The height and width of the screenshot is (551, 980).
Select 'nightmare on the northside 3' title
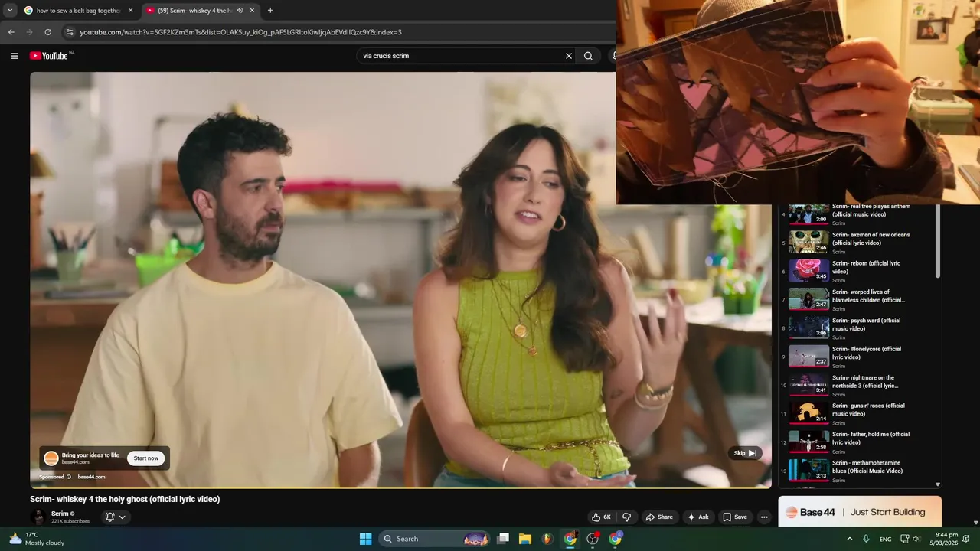pyautogui.click(x=865, y=381)
